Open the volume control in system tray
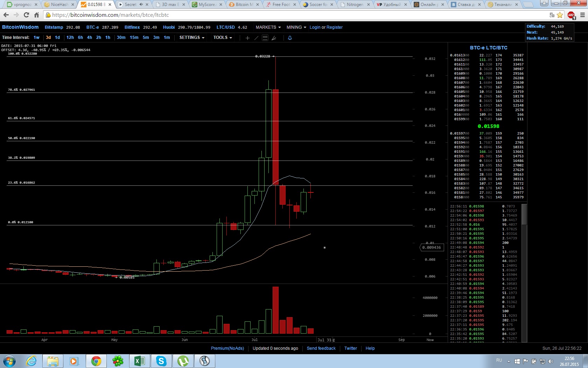 coord(551,361)
